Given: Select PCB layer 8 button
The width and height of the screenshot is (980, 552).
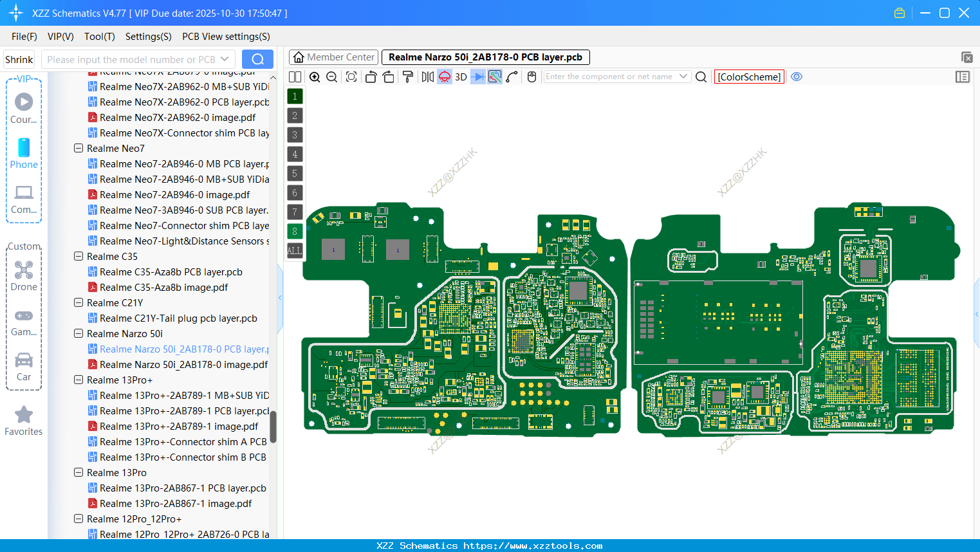Looking at the screenshot, I should click(294, 231).
